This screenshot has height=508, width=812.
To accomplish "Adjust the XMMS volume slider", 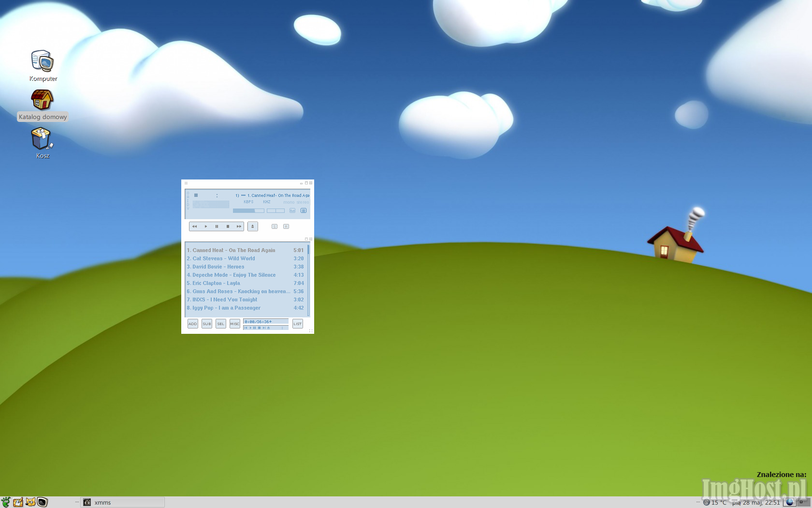I will click(x=248, y=210).
